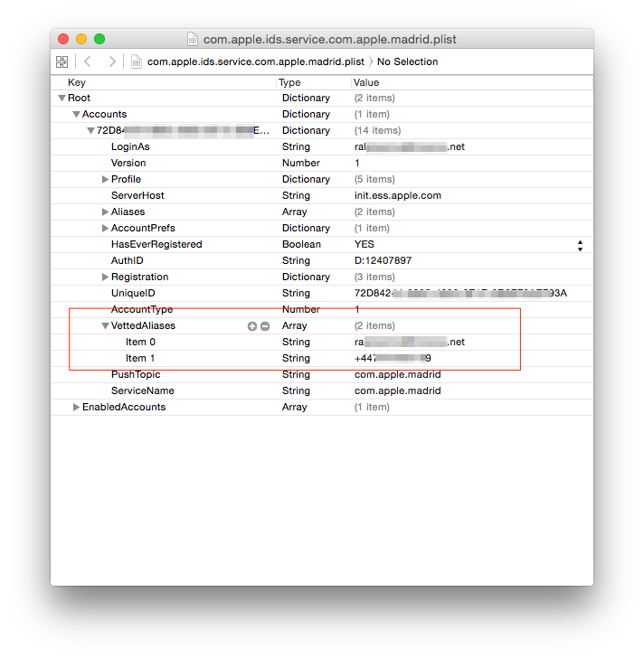This screenshot has height=658, width=644.
Task: Click the window title text
Action: 329,39
